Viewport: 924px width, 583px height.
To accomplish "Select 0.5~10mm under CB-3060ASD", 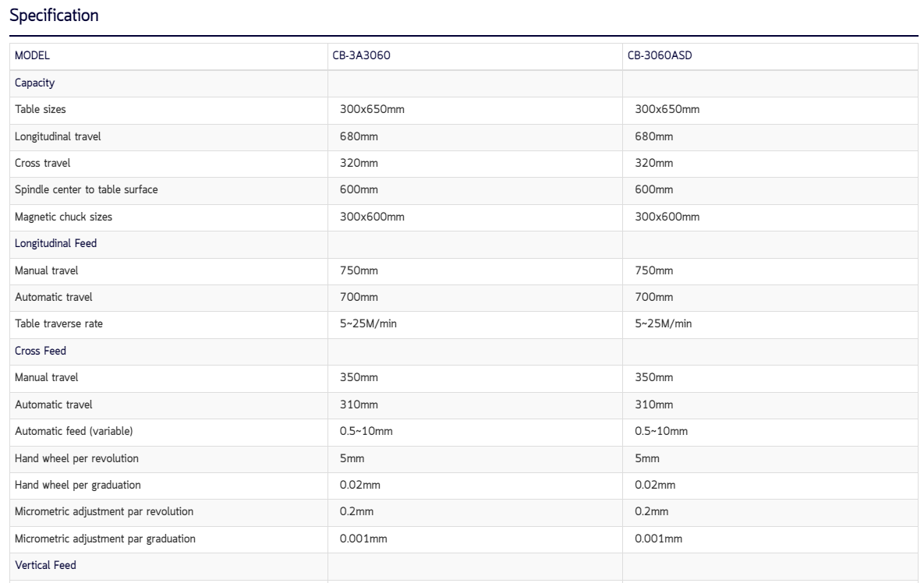I will tap(661, 431).
